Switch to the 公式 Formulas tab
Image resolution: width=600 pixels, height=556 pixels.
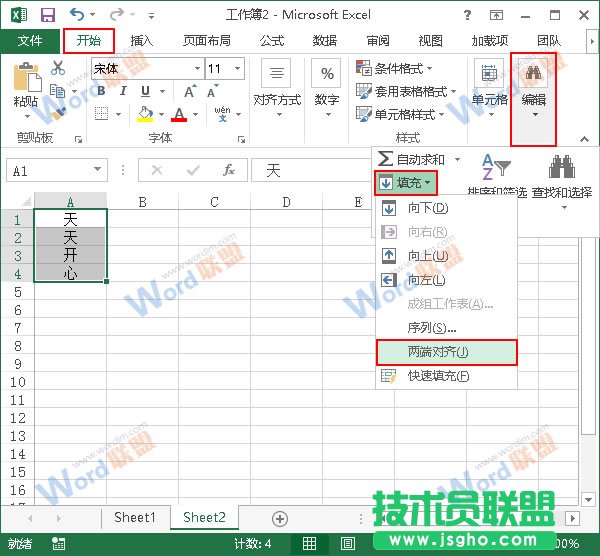[272, 41]
